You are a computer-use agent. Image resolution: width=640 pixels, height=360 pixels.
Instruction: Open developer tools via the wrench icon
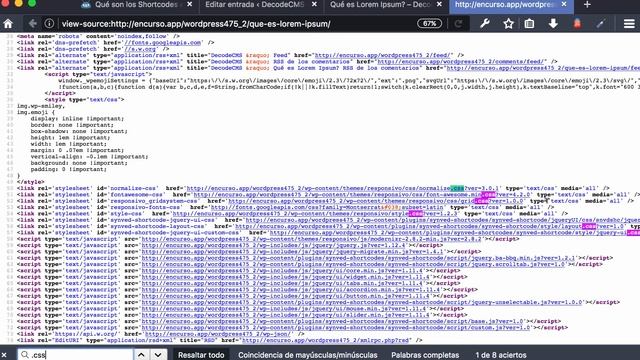coord(484,24)
